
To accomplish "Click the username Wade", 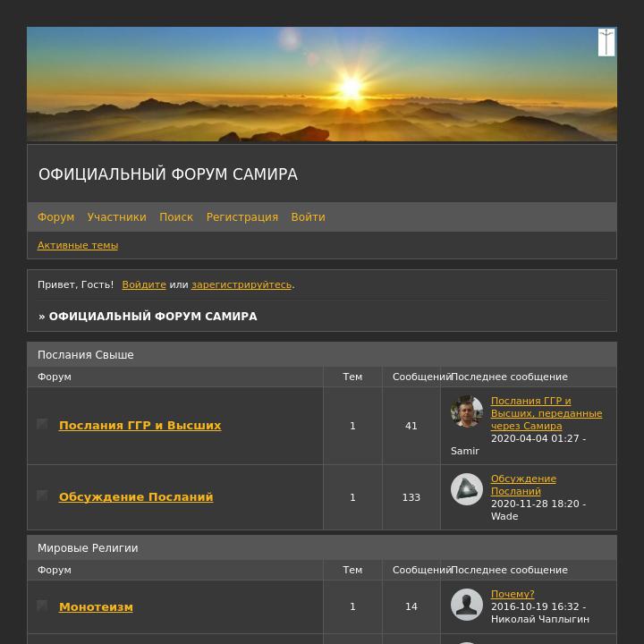I will point(504,516).
